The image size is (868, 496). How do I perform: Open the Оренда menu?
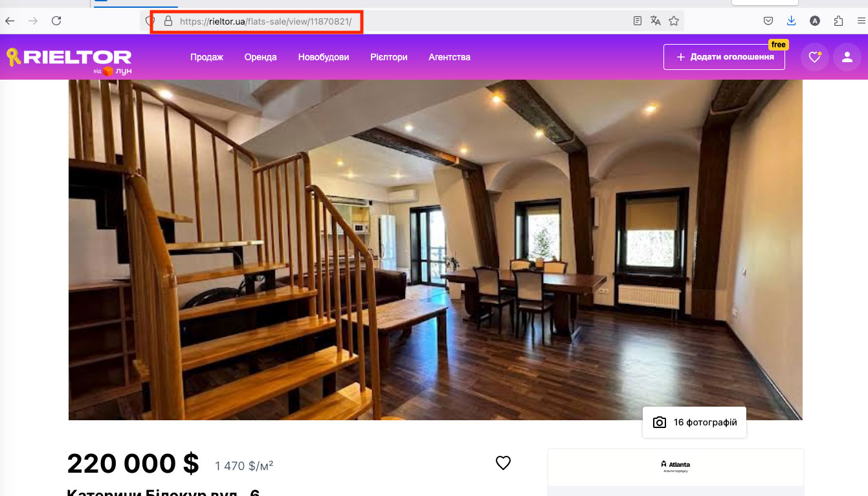coord(260,57)
